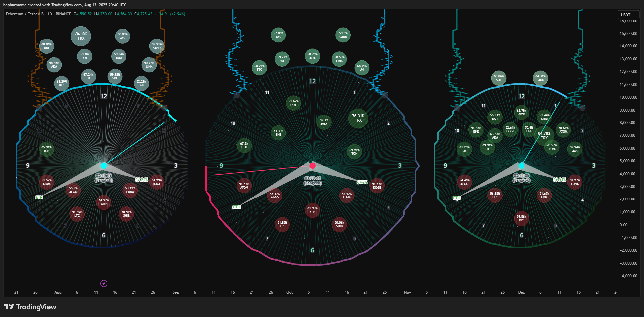644x317 pixels.
Task: Select the 84.78% TRX bubble
Action: [x=544, y=135]
